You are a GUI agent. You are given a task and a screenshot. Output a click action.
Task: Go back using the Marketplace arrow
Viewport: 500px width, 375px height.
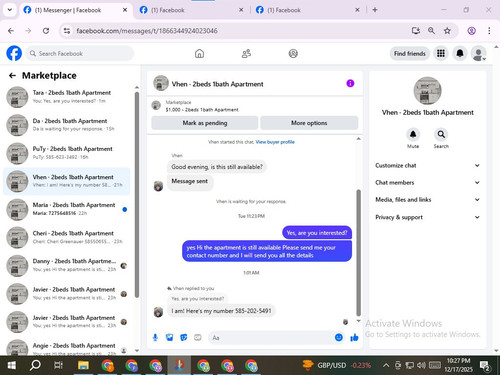pos(12,76)
